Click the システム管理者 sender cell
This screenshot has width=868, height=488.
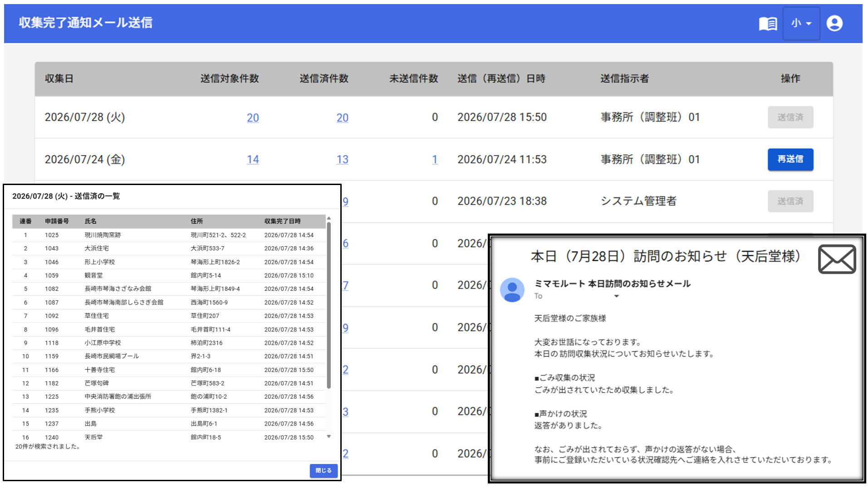pyautogui.click(x=638, y=201)
